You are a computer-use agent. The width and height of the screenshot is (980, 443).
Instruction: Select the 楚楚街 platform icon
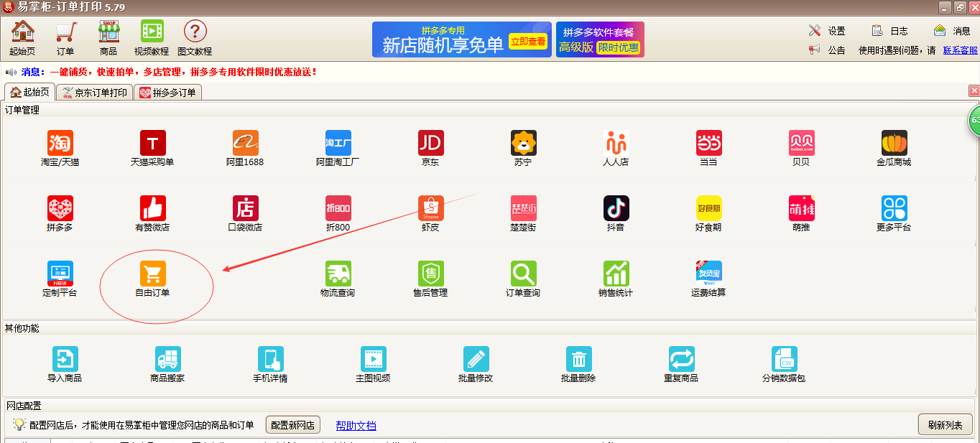pyautogui.click(x=524, y=208)
